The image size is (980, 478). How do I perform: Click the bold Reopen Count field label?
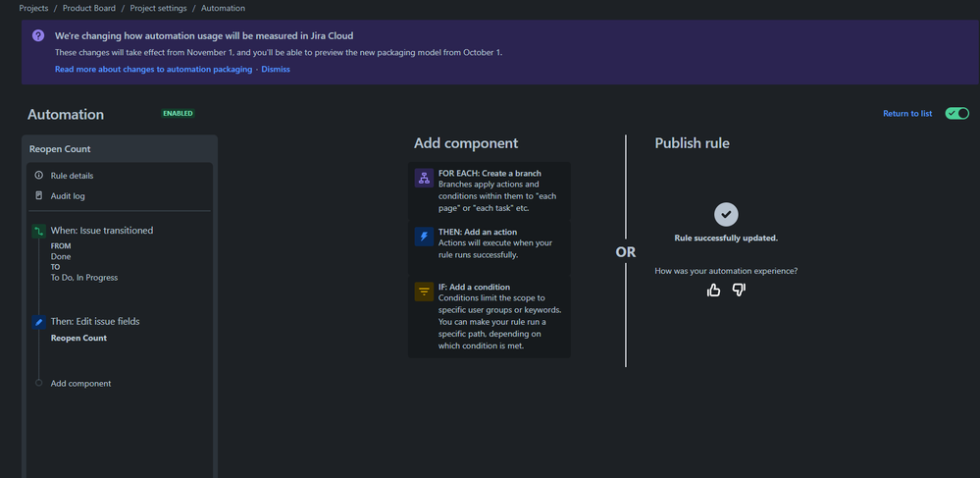78,338
